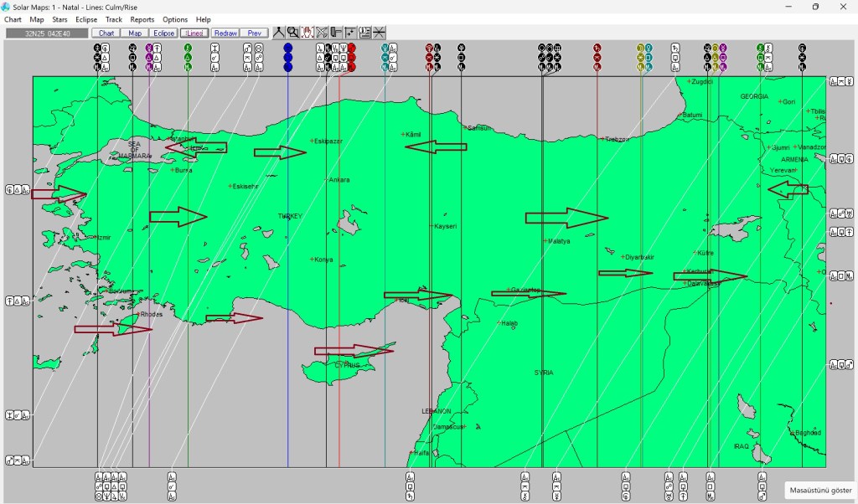858x504 pixels.
Task: Select the hand pan tool
Action: [x=308, y=33]
